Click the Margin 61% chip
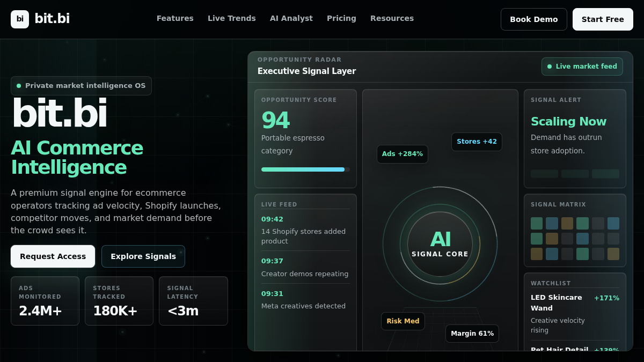The image size is (644, 362). tap(472, 334)
